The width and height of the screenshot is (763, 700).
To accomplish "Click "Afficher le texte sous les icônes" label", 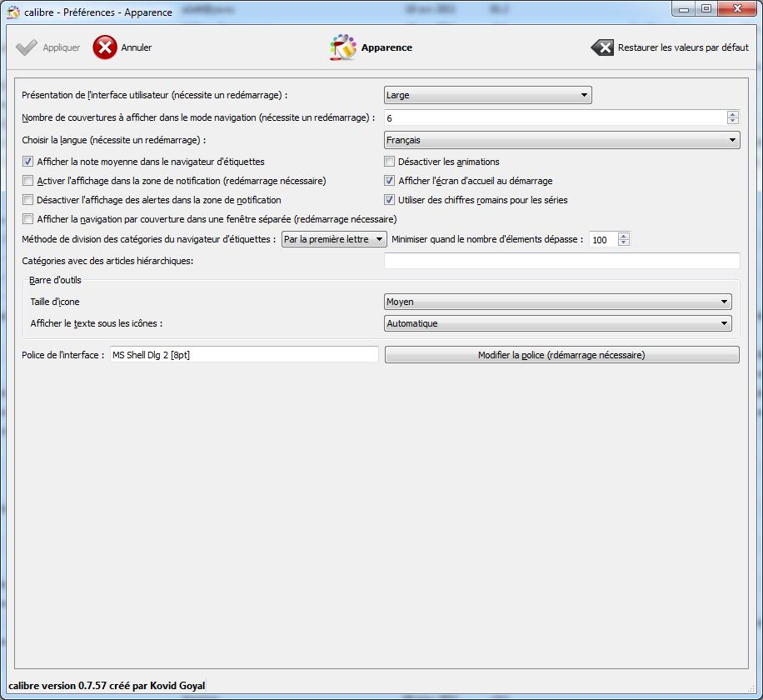I will 97,323.
